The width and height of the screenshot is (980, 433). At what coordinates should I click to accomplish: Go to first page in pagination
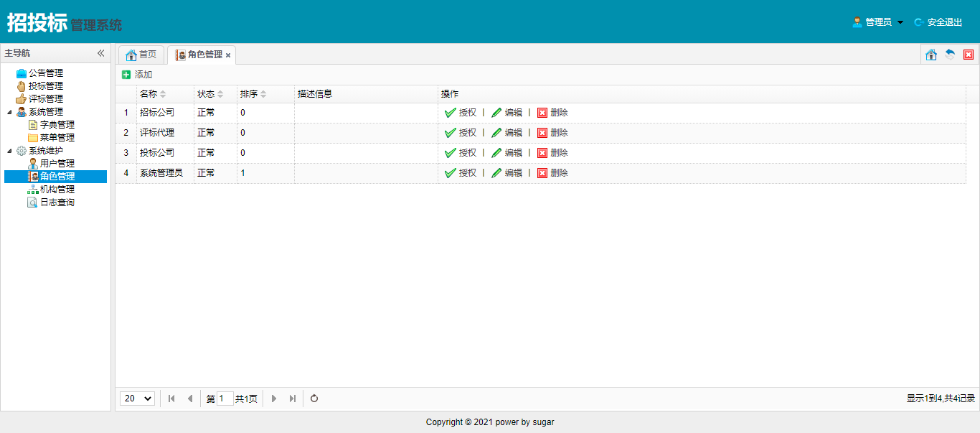171,399
